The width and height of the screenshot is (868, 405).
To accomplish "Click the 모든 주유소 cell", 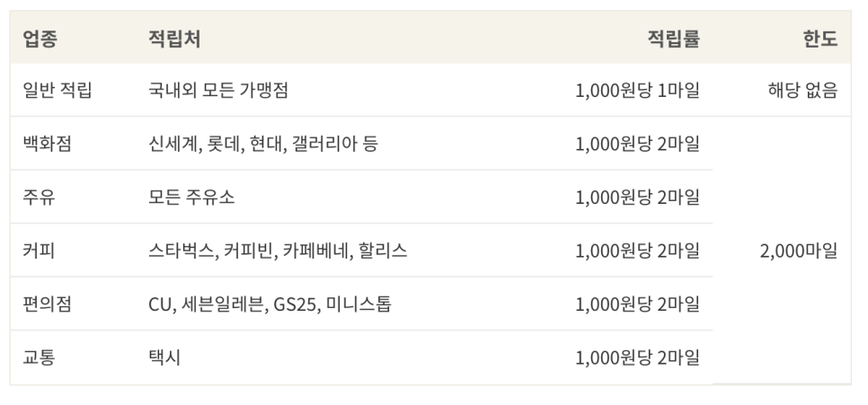I will click(x=191, y=197).
